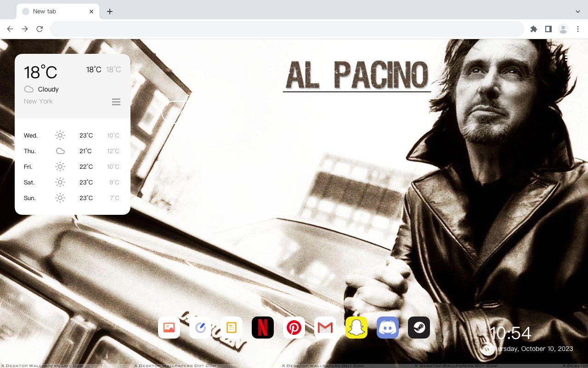This screenshot has height=368, width=588.
Task: Open a new browser tab with plus
Action: [x=109, y=11]
